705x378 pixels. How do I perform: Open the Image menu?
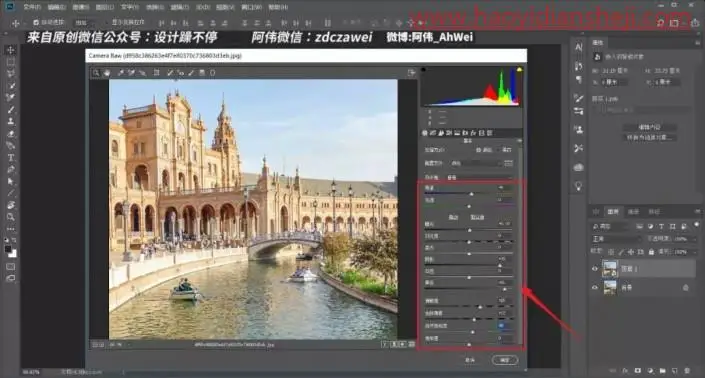[x=81, y=7]
